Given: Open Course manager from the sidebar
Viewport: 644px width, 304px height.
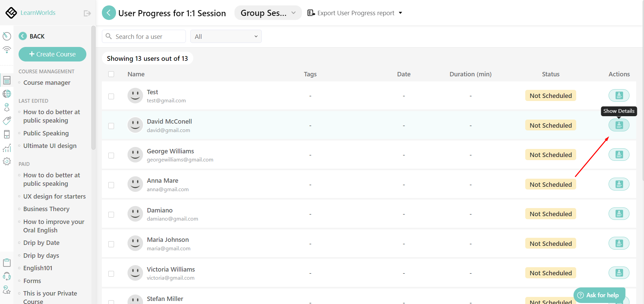Looking at the screenshot, I should (x=47, y=82).
